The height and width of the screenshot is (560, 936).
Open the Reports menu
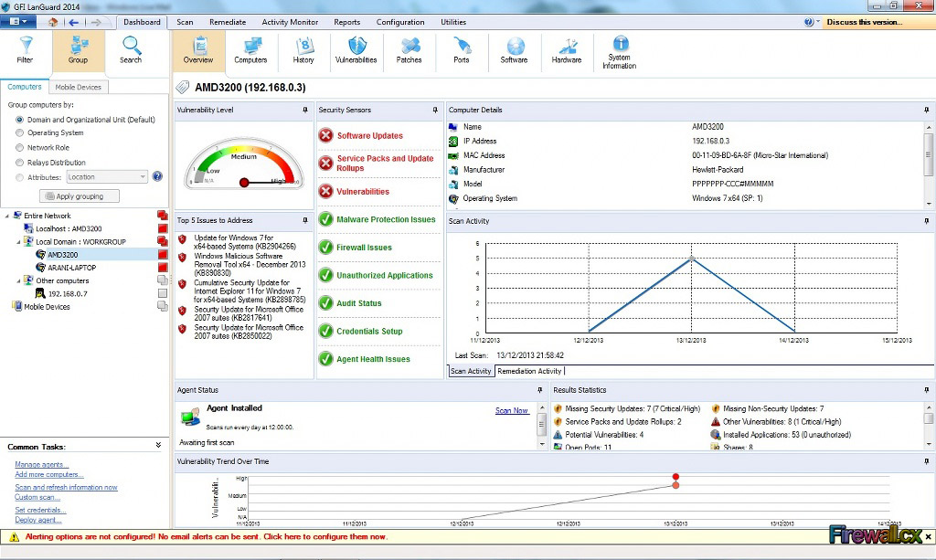(346, 22)
